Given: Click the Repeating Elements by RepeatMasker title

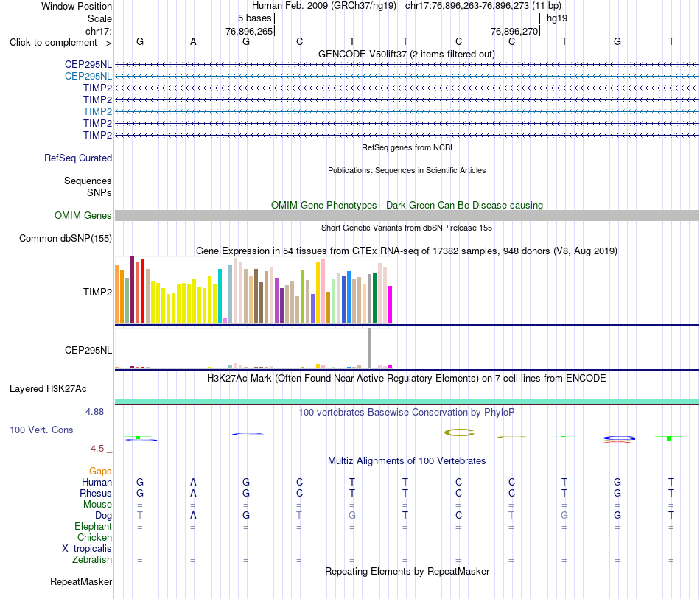Looking at the screenshot, I should pyautogui.click(x=407, y=571).
